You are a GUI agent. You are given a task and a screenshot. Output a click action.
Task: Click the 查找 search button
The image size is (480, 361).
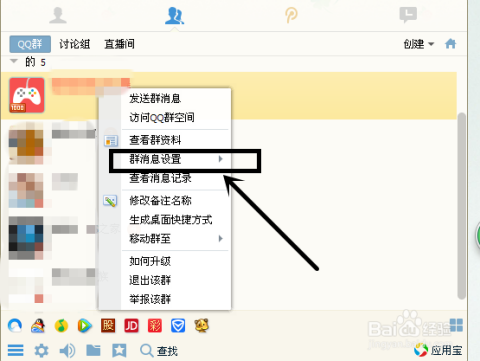[x=159, y=351]
